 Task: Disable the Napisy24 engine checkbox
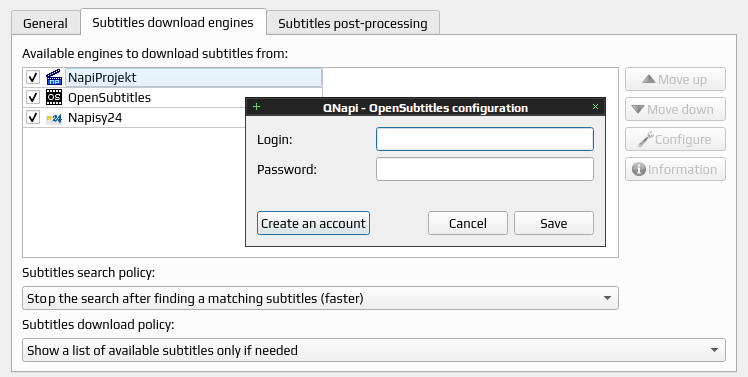pyautogui.click(x=32, y=117)
